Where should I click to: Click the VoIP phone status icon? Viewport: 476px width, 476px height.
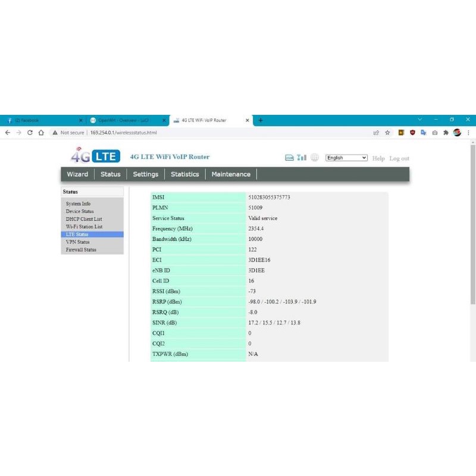click(290, 157)
